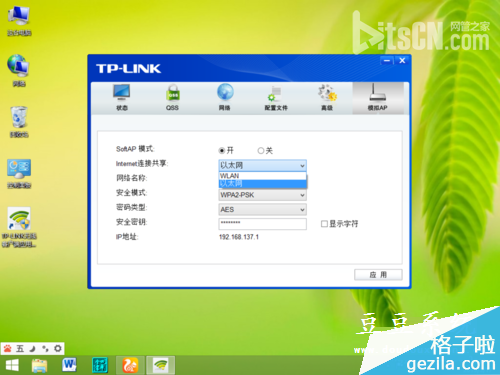Select the computer desktop icon

click(19, 21)
